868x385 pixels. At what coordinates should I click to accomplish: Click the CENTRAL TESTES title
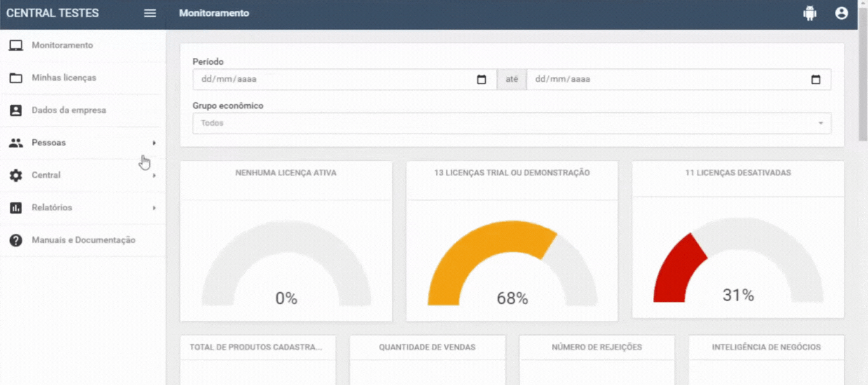[53, 13]
